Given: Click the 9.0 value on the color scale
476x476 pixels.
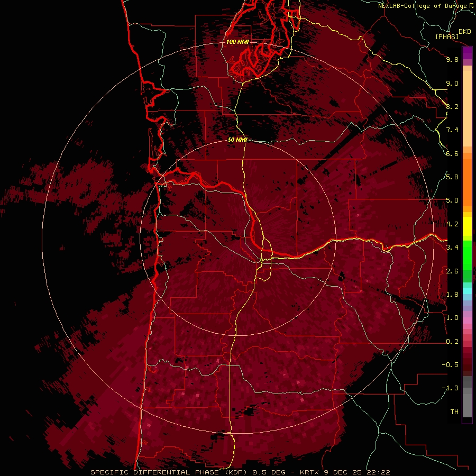Looking at the screenshot, I should [x=452, y=83].
